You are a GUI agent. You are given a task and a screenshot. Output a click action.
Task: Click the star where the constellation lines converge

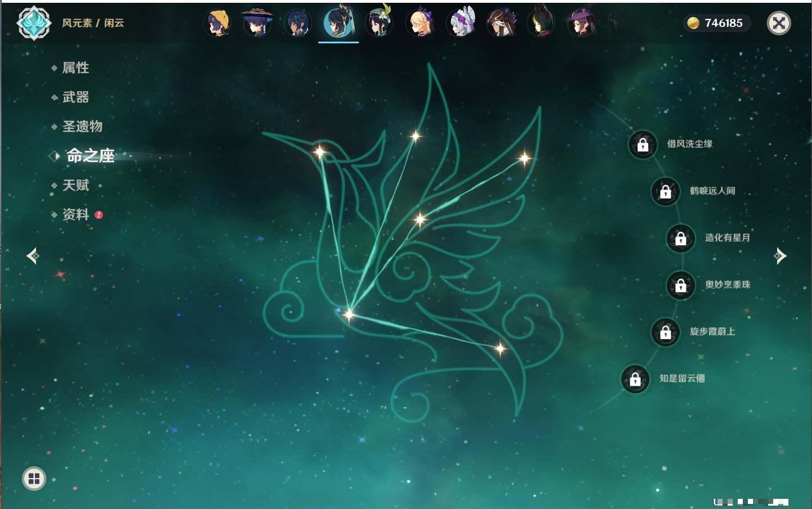(x=349, y=314)
